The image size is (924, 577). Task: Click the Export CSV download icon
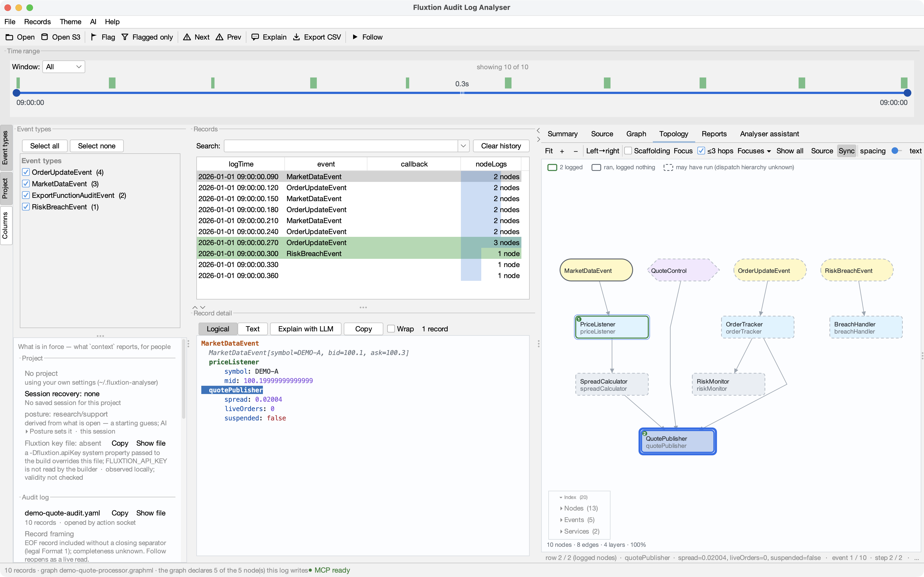click(296, 37)
